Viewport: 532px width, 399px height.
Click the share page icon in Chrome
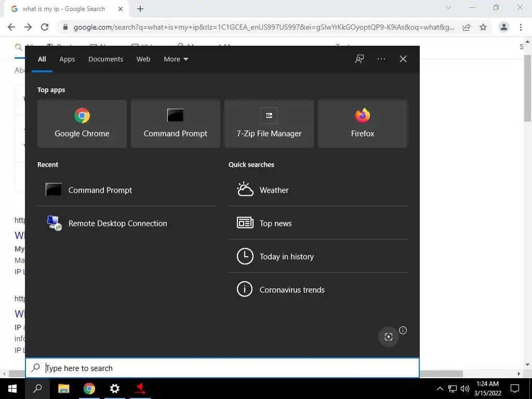(x=467, y=27)
